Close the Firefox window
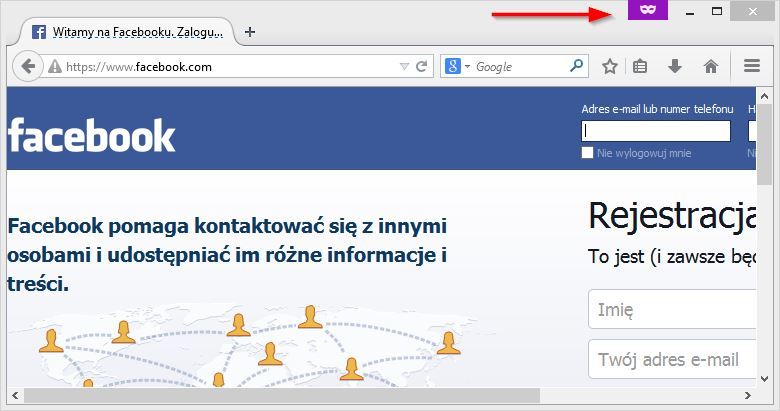The width and height of the screenshot is (780, 411). click(752, 11)
